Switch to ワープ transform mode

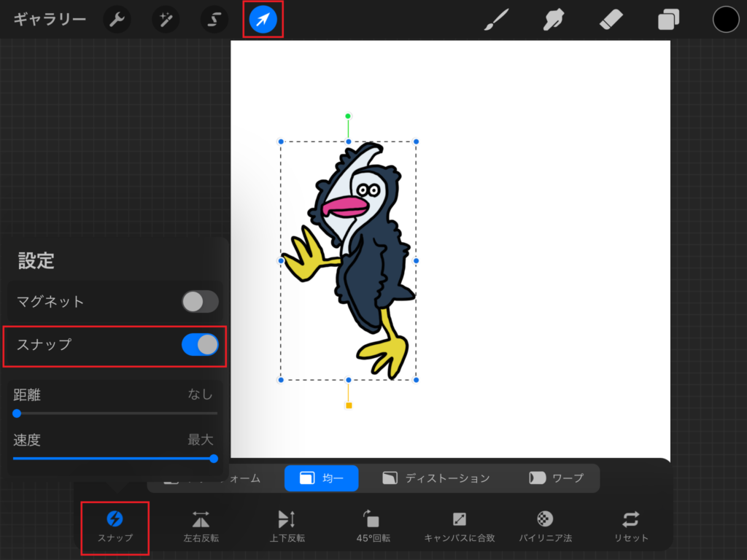(x=557, y=478)
